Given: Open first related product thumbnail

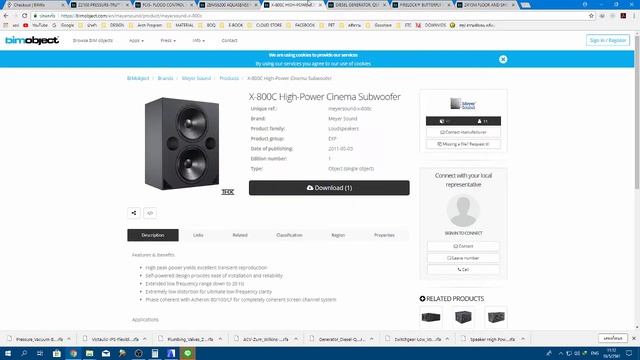Looking at the screenshot, I should click(431, 317).
